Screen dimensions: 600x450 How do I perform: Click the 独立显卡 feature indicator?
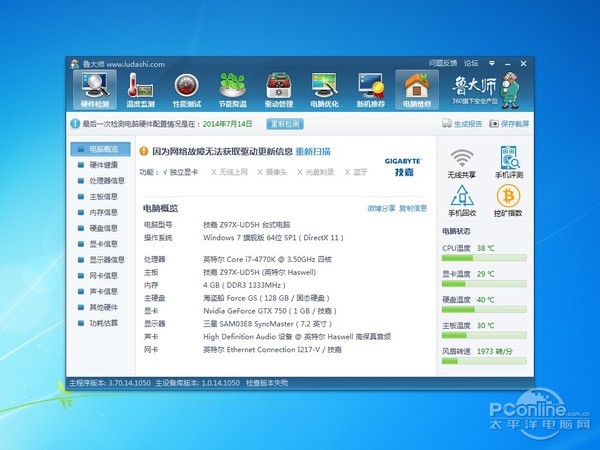180,172
